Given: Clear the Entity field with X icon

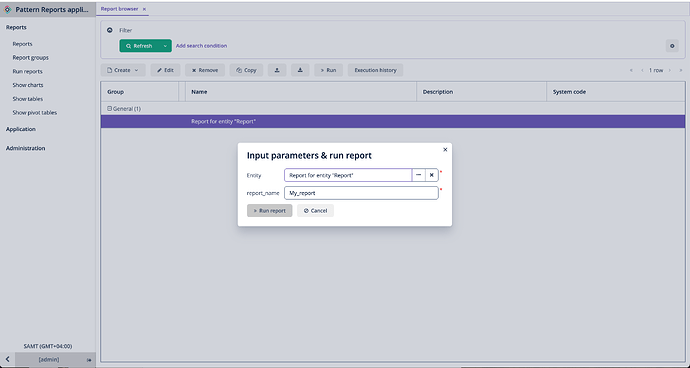Looking at the screenshot, I should click(432, 175).
